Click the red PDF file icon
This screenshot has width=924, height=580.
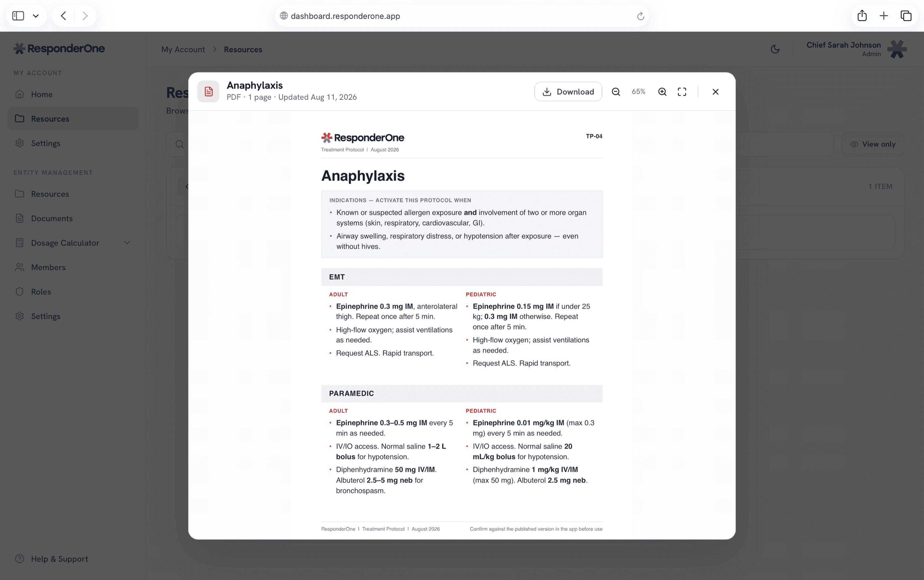(208, 91)
